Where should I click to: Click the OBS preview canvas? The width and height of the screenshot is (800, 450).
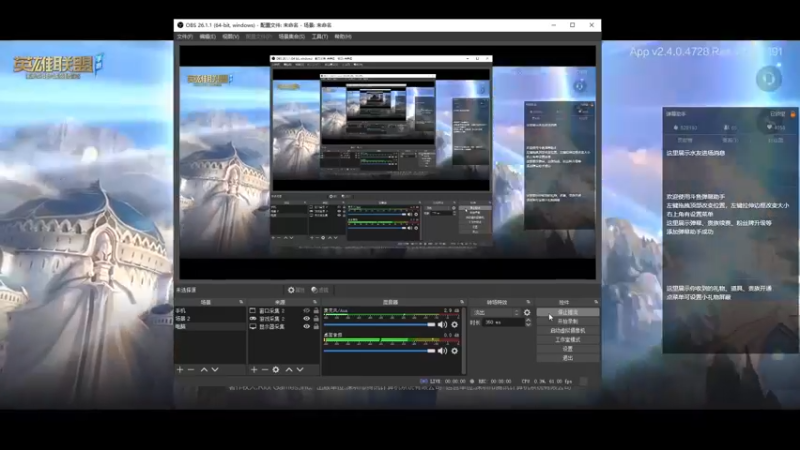click(x=387, y=162)
